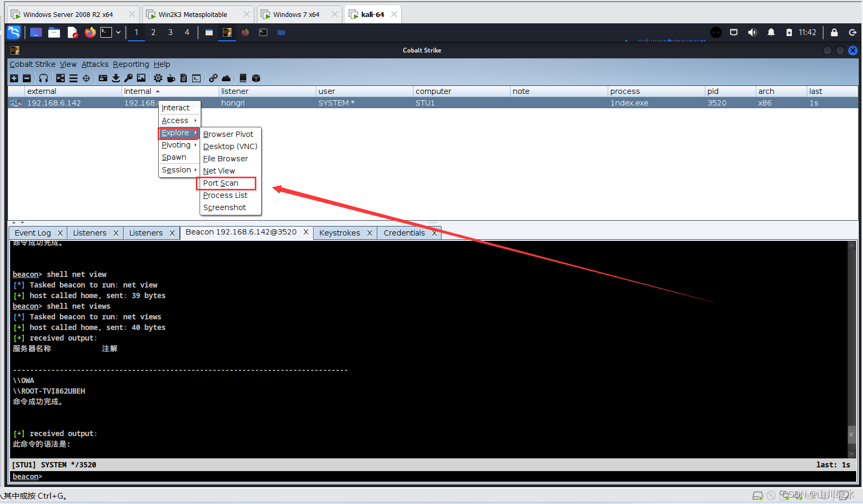The width and height of the screenshot is (863, 504).
Task: Switch to Windows 7 x64 VM tab
Action: tap(299, 14)
